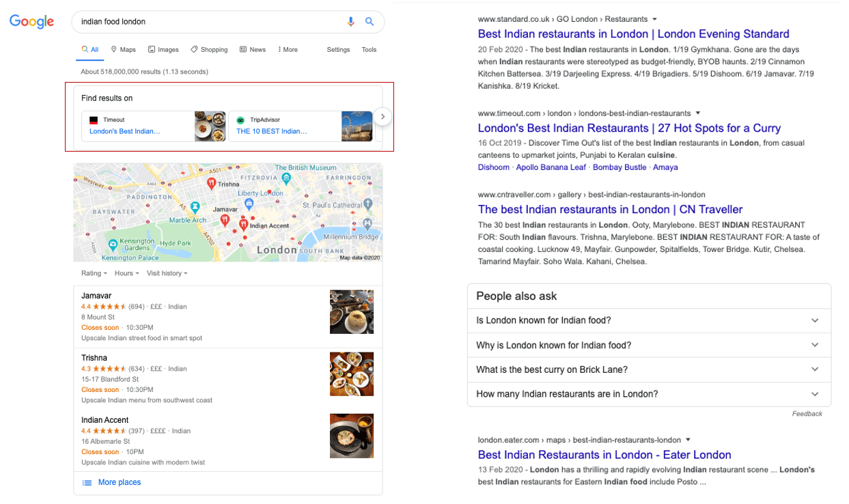Open the Rating filter dropdown

tap(94, 273)
